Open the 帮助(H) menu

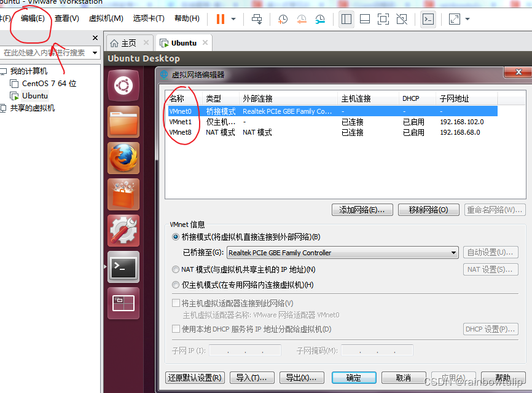(x=187, y=18)
